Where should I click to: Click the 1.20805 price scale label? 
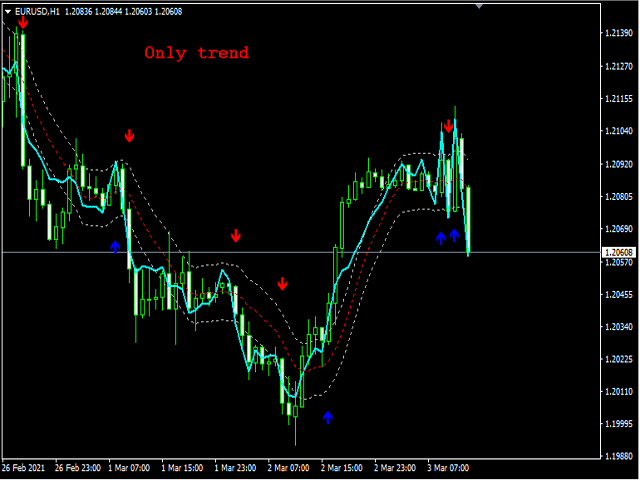pyautogui.click(x=619, y=196)
